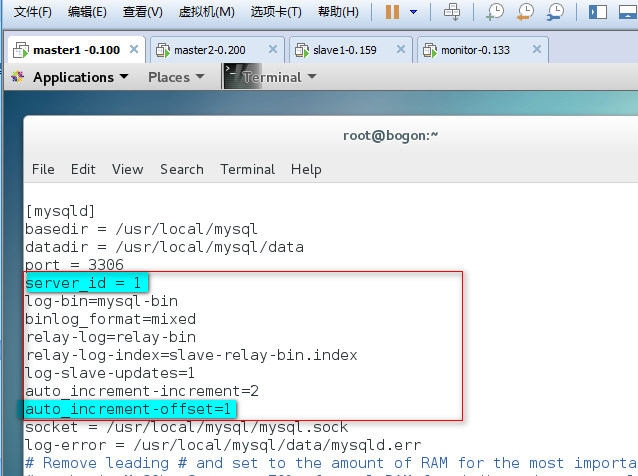Close the slave1-0.159 tab
Screen dimensions: 638x476
point(400,49)
